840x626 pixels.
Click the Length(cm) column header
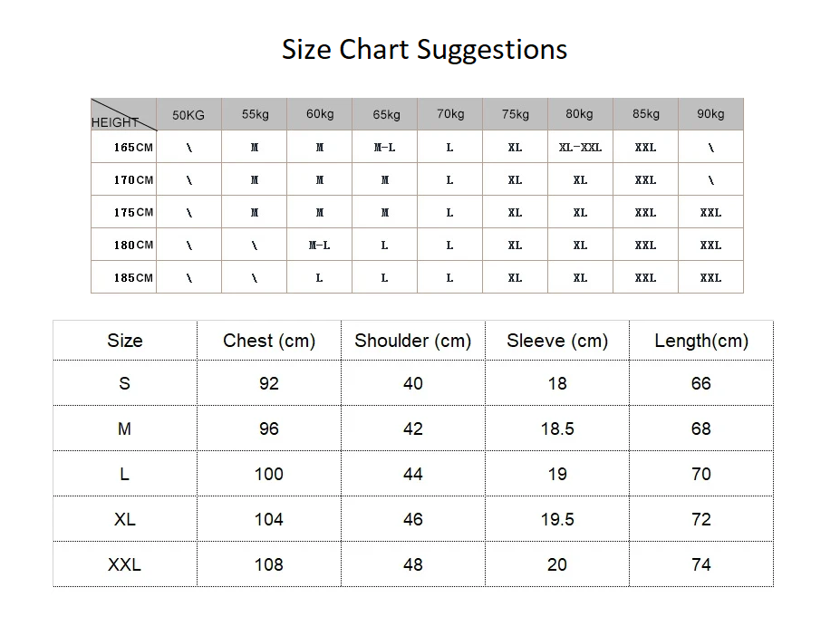coord(701,341)
